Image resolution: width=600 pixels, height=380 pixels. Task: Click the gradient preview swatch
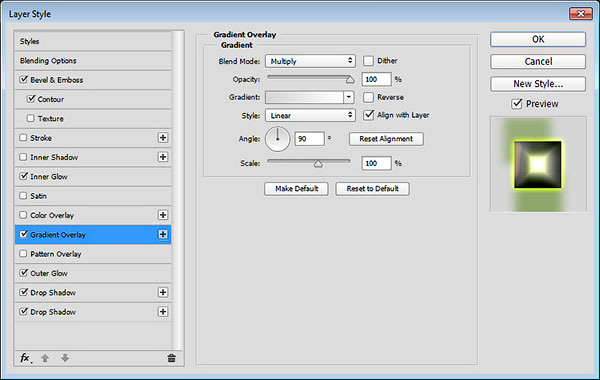pyautogui.click(x=304, y=97)
